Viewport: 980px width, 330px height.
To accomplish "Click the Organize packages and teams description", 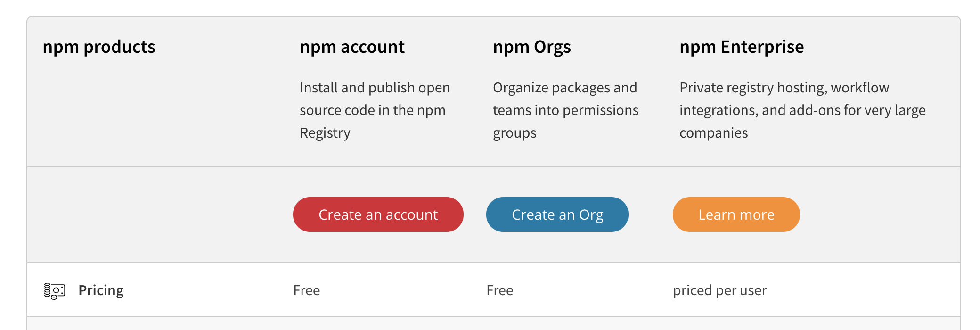I will tap(565, 110).
